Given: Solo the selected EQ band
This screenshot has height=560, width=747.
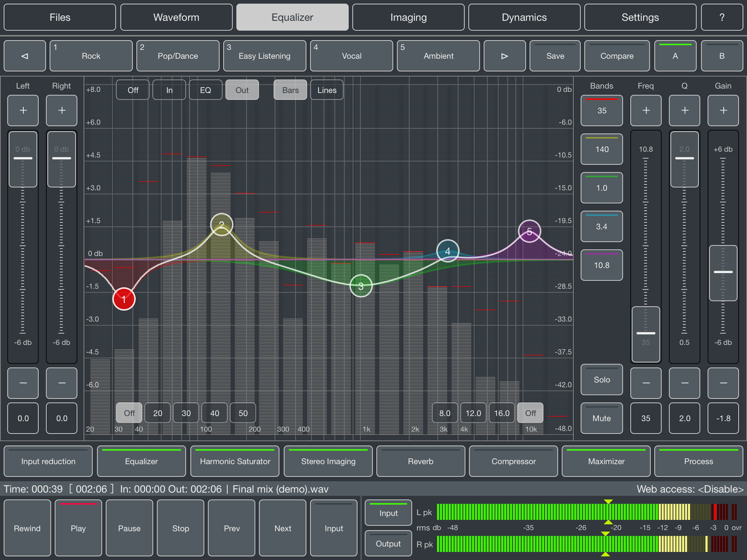Looking at the screenshot, I should click(602, 380).
